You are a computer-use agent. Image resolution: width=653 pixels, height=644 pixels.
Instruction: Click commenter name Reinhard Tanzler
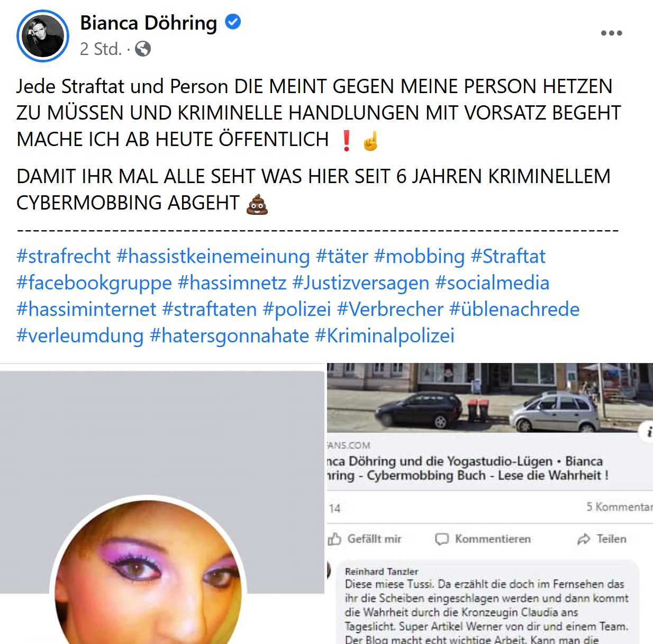382,572
